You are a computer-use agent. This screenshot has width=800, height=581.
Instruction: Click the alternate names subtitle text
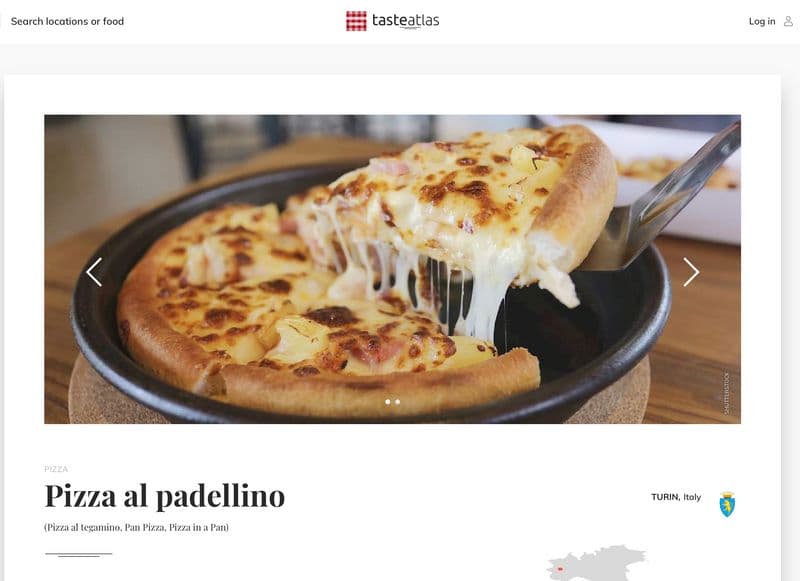(x=136, y=527)
